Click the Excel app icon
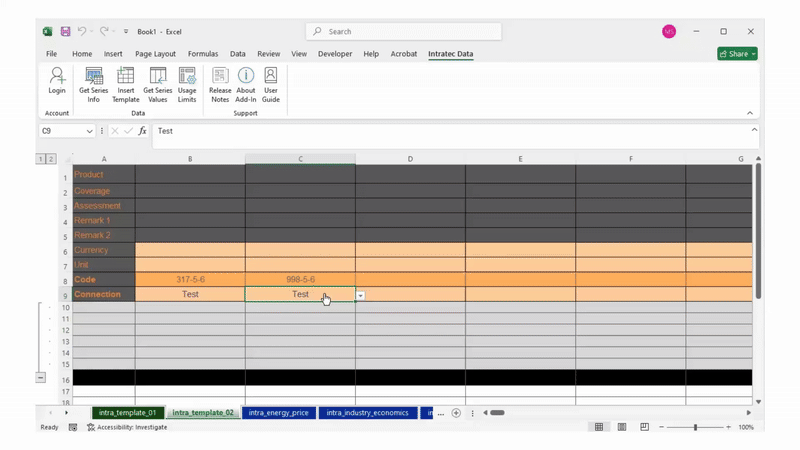 tap(47, 32)
